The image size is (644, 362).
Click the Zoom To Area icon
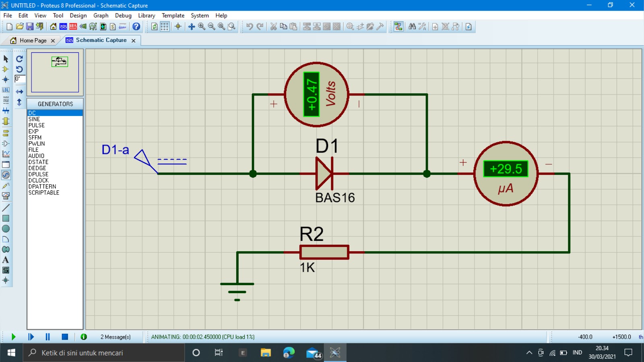click(232, 27)
